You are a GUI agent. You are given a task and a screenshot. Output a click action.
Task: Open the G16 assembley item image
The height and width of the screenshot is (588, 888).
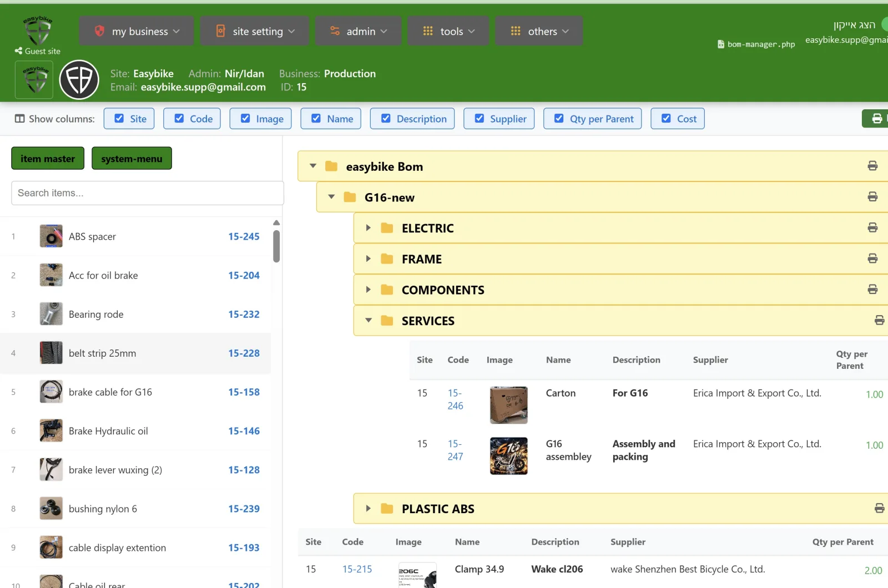tap(508, 456)
